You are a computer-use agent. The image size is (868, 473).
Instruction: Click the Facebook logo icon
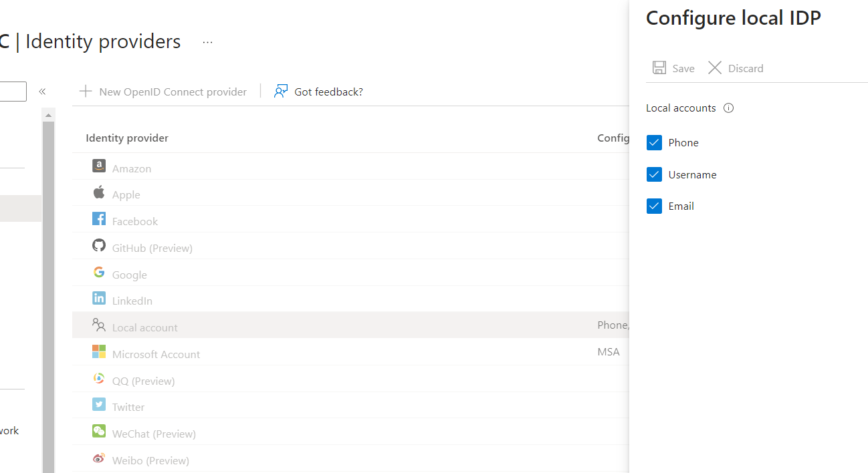tap(99, 219)
